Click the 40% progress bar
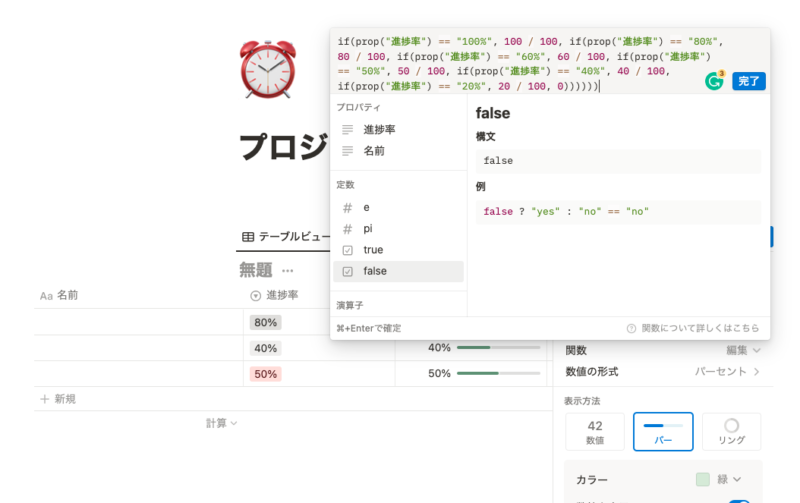 (x=498, y=347)
